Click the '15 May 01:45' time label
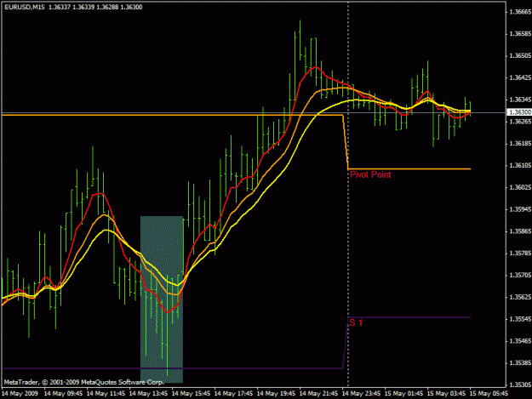This screenshot has height=399, width=532. click(403, 394)
